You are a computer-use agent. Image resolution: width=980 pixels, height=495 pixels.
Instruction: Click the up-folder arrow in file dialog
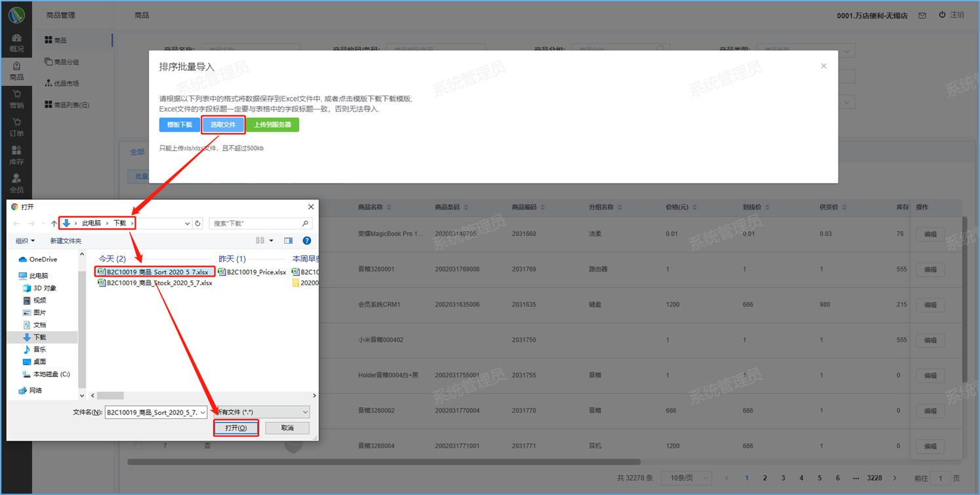click(x=54, y=224)
